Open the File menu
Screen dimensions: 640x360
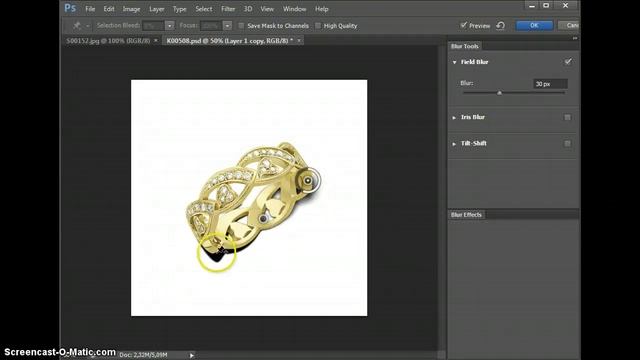point(90,9)
